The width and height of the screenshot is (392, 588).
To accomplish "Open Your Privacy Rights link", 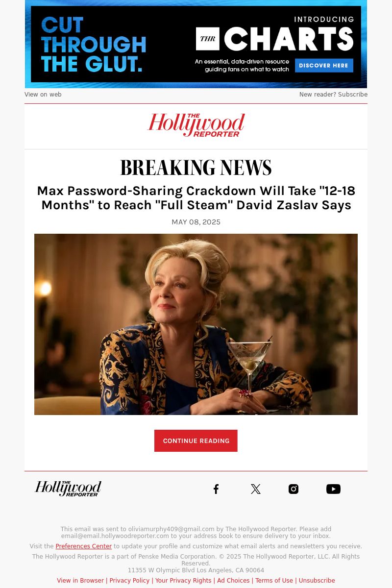I will (x=183, y=581).
